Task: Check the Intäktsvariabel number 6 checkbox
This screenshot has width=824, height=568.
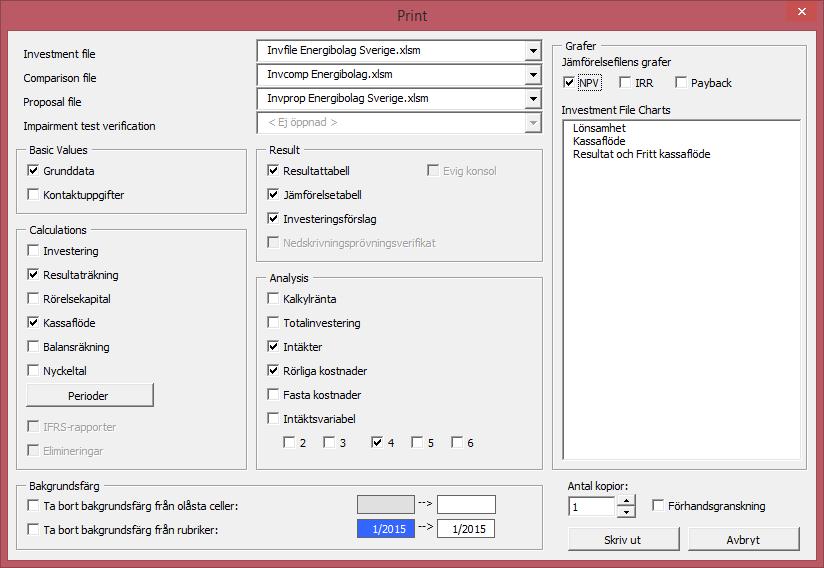Action: point(457,442)
